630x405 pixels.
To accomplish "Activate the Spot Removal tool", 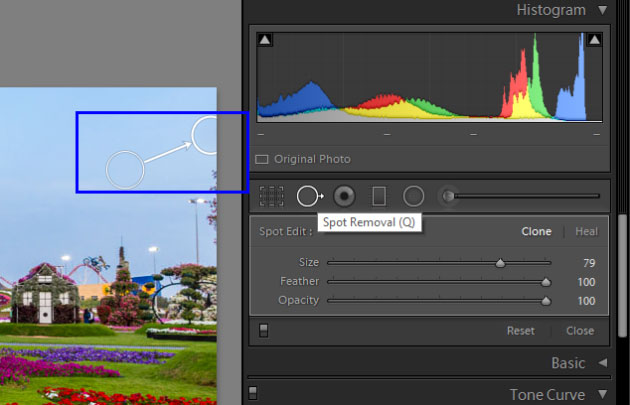I will pyautogui.click(x=309, y=196).
